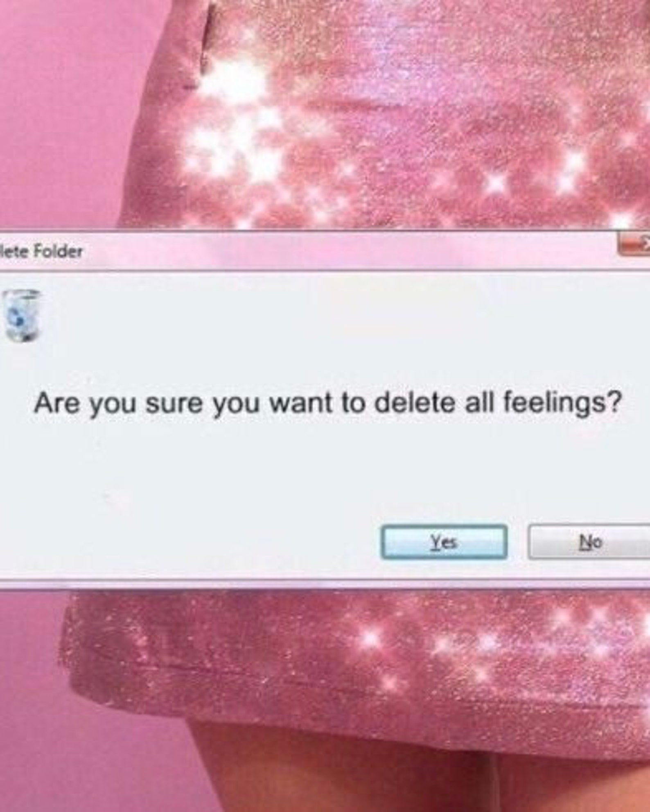Screen dimensions: 650x812
Task: Click the recycle bin icon in dialog
Action: click(23, 316)
